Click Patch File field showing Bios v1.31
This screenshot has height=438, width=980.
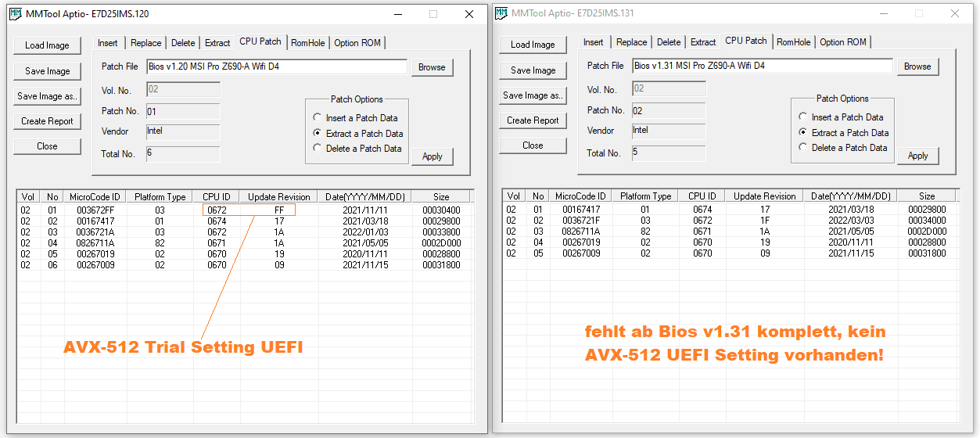(x=763, y=66)
